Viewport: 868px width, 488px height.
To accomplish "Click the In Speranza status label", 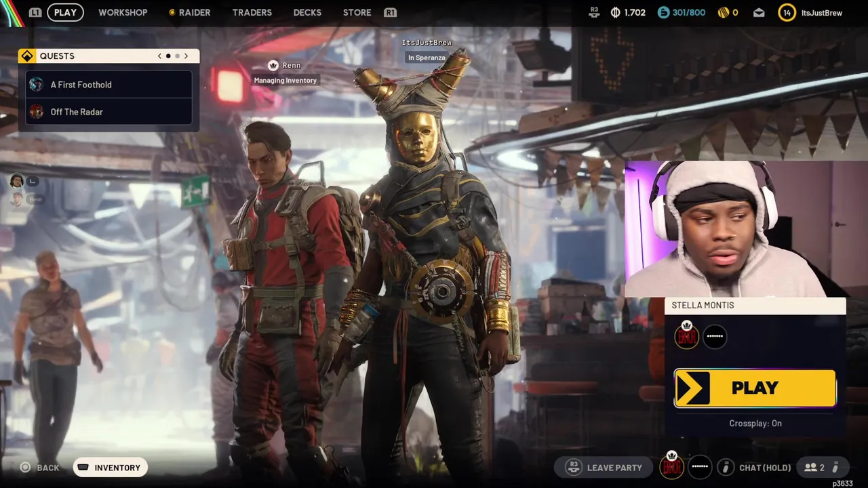I will [427, 58].
